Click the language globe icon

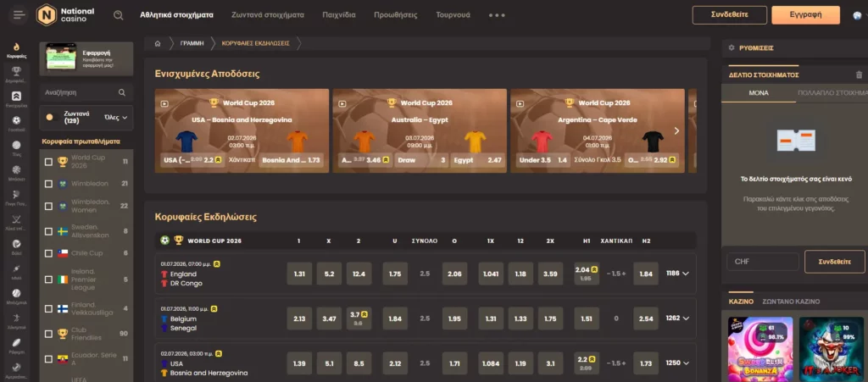[x=858, y=15]
